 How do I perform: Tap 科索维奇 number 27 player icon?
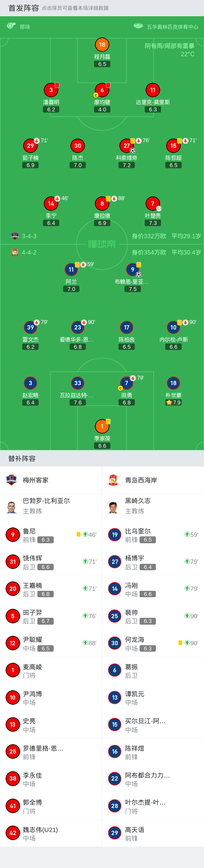pyautogui.click(x=127, y=146)
